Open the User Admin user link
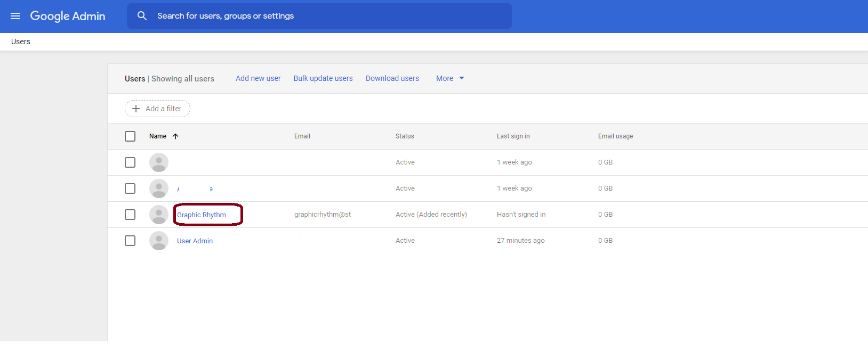 pos(195,241)
